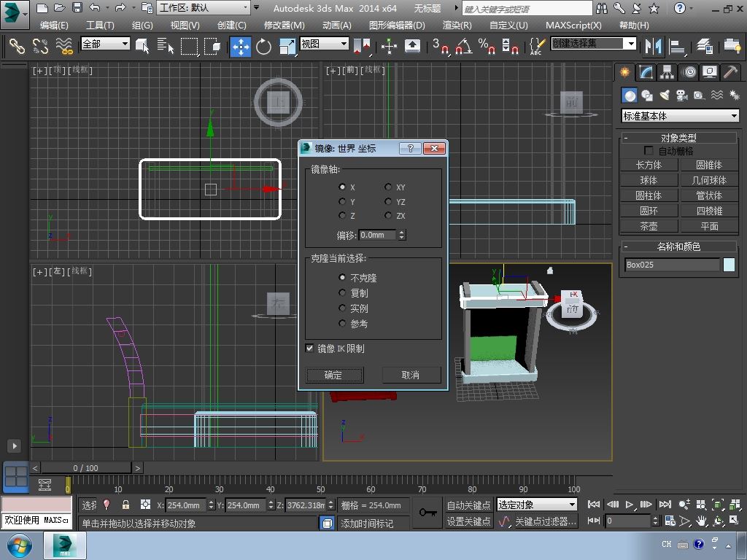This screenshot has width=747, height=560.
Task: Select X mirror axis radio button
Action: (x=342, y=187)
